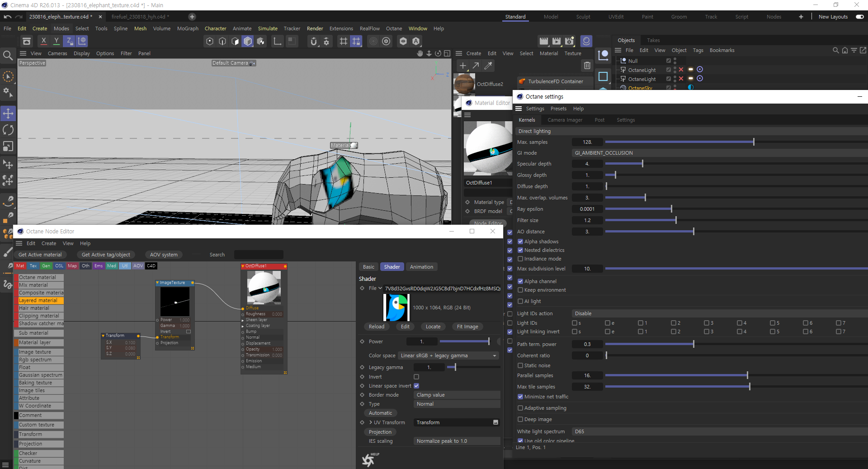The width and height of the screenshot is (868, 469).
Task: Toggle X axis lock
Action: coord(43,41)
